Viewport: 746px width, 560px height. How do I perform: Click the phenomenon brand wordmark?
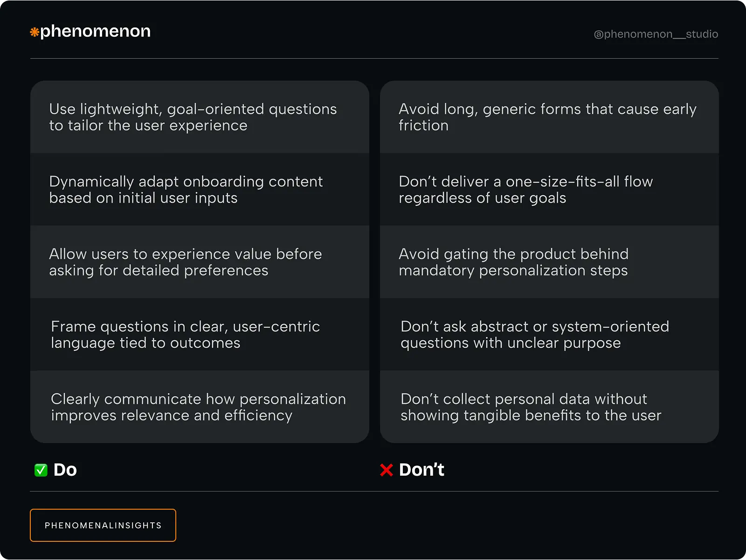tap(96, 31)
